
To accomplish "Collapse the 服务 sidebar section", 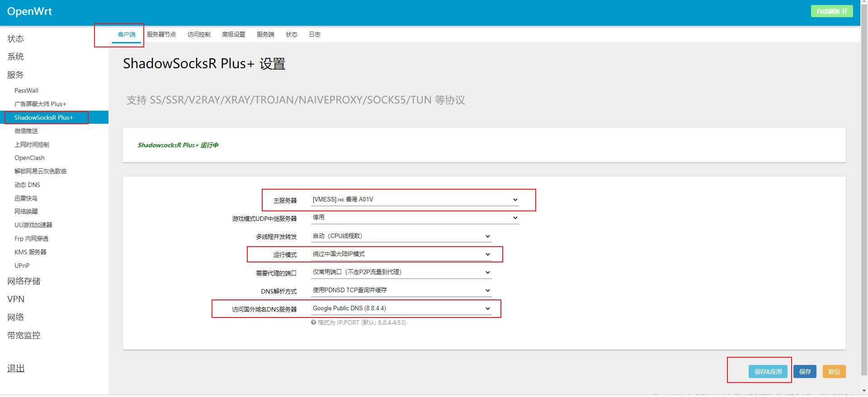I will pos(16,75).
